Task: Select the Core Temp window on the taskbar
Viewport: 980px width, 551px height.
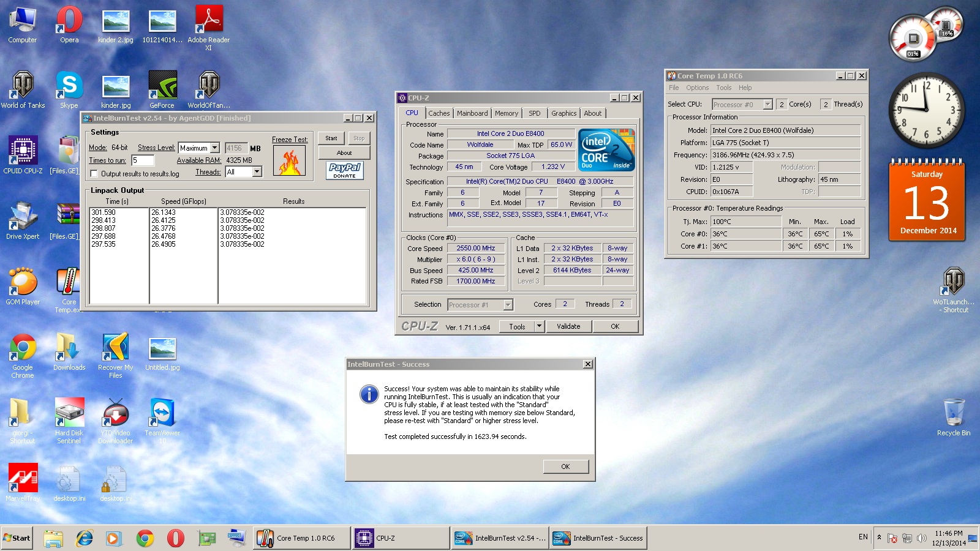Action: click(301, 538)
